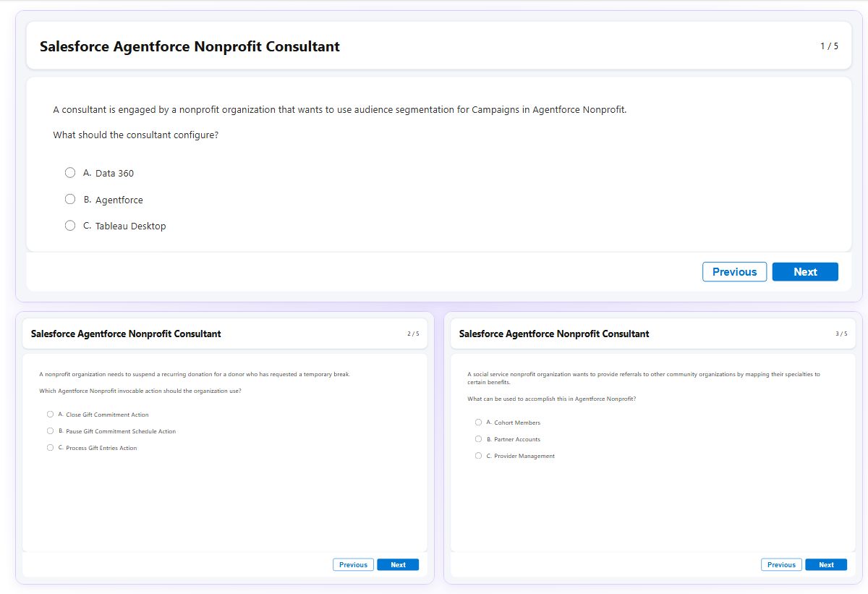
Task: Click the 2 / 5 page indicator
Action: [413, 334]
